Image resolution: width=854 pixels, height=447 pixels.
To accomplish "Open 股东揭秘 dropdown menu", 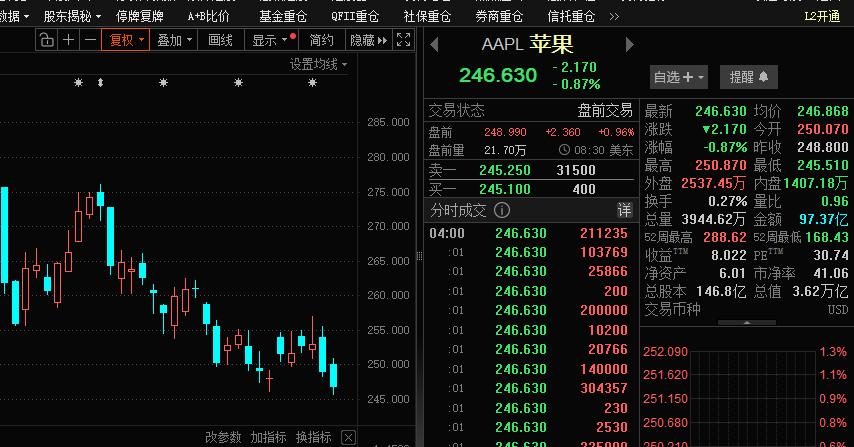I will click(x=72, y=17).
